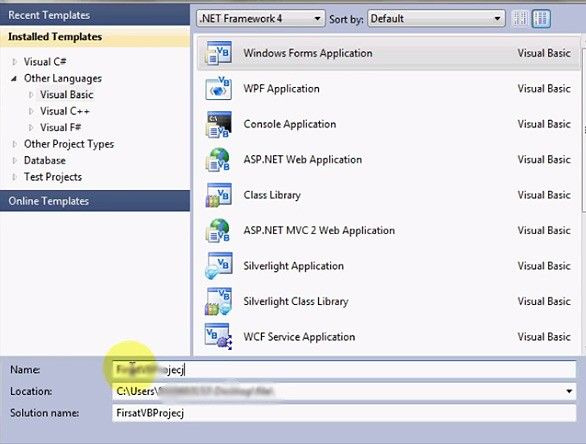Screen dimensions: 586x444
Task: Select the Silverlight Class Library label
Action: tap(296, 302)
